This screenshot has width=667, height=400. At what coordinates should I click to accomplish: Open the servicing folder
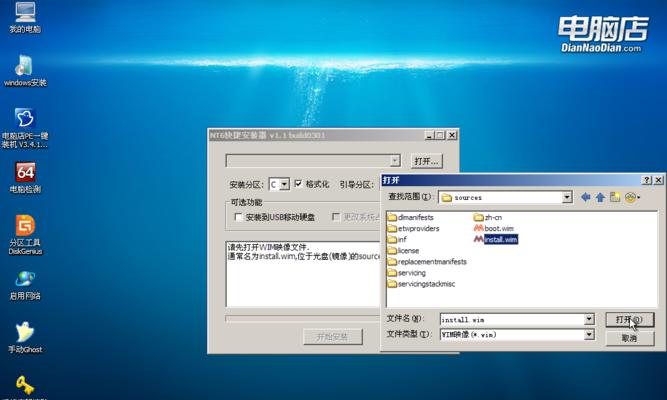pyautogui.click(x=407, y=273)
